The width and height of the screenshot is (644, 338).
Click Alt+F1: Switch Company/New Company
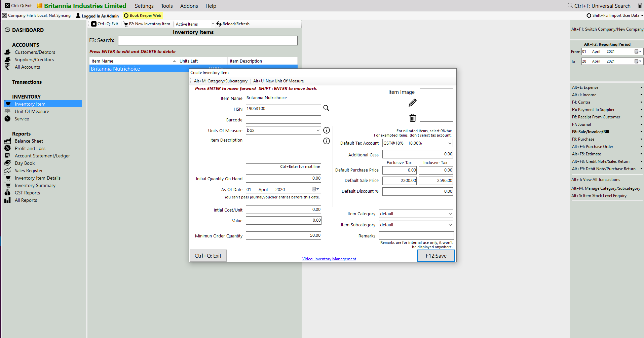[x=607, y=29]
